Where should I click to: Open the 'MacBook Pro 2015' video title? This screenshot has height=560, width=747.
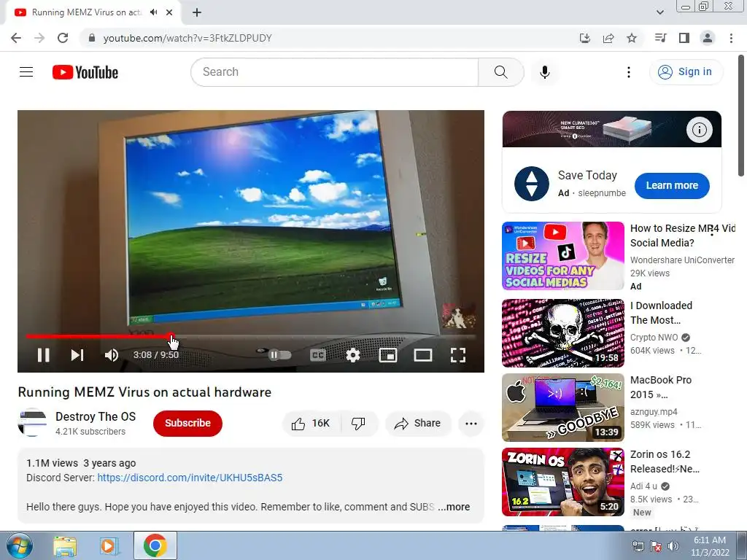(x=661, y=387)
